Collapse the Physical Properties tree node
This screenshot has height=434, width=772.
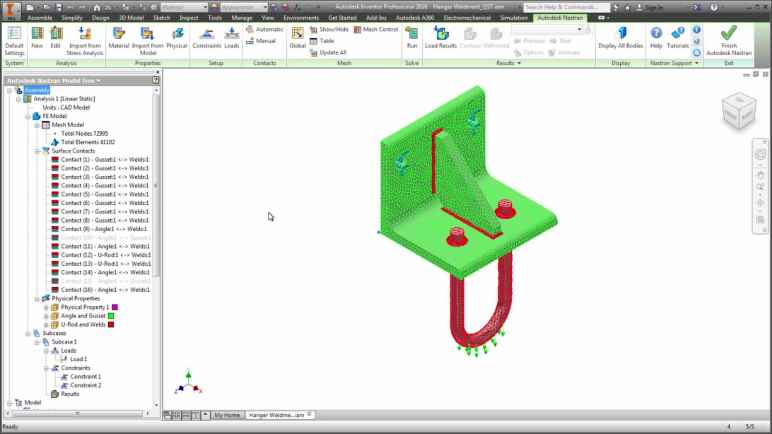click(x=38, y=298)
